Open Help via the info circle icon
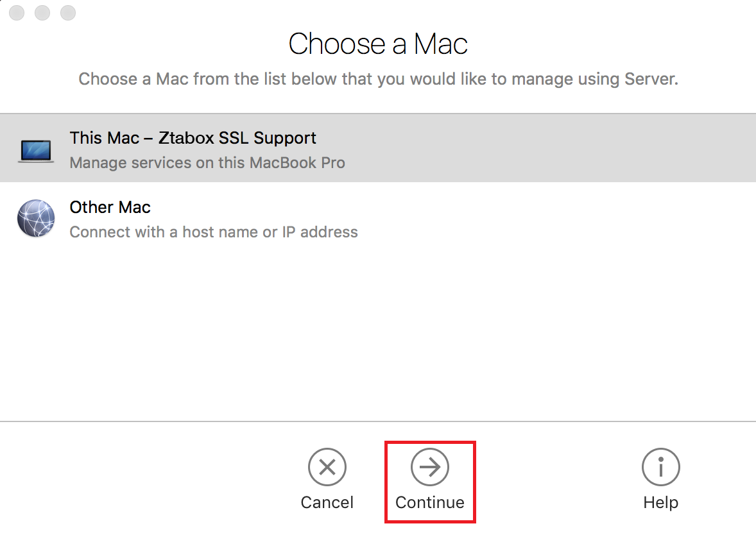Screen dimensions: 756x535 click(x=660, y=467)
